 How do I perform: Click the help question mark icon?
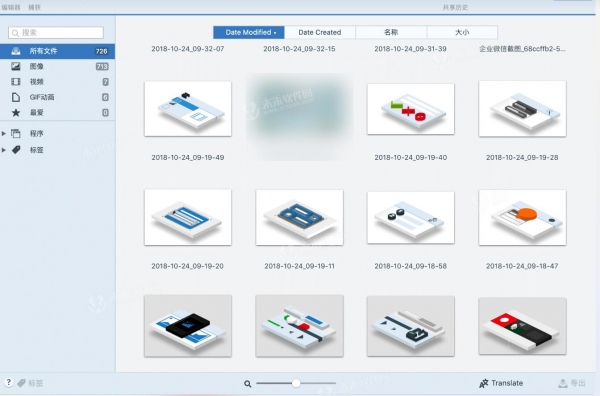8,382
